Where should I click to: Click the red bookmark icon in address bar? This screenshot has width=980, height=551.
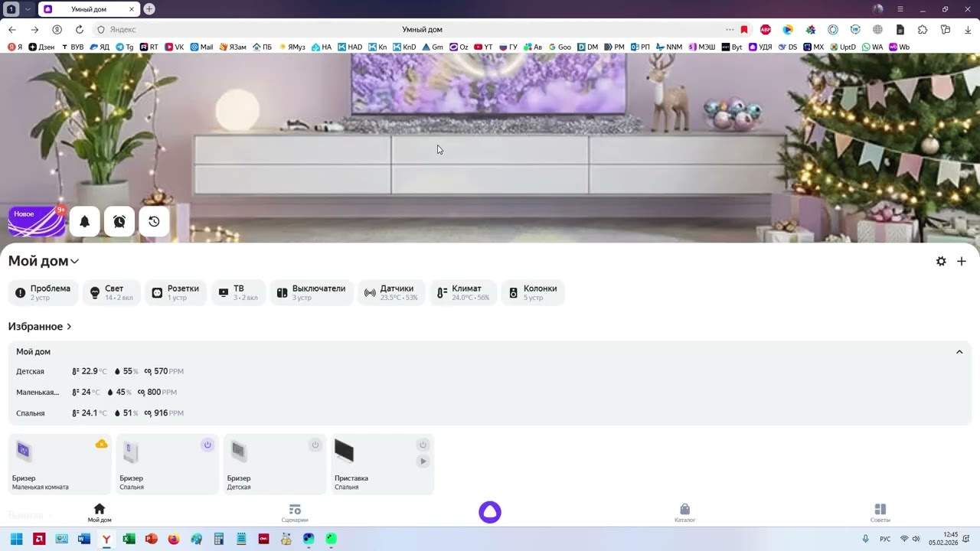pos(744,30)
